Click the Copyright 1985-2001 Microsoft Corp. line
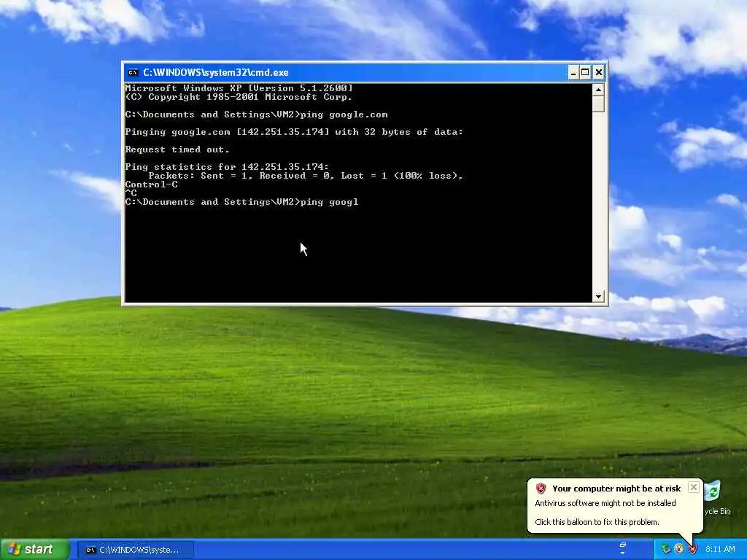The image size is (747, 560). pyautogui.click(x=239, y=97)
